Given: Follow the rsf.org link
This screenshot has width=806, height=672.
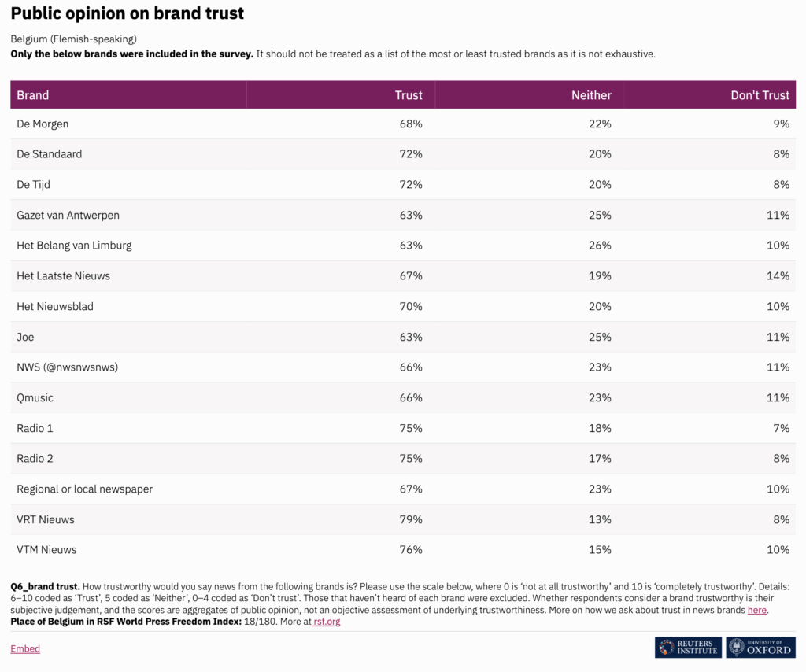Looking at the screenshot, I should coord(327,622).
